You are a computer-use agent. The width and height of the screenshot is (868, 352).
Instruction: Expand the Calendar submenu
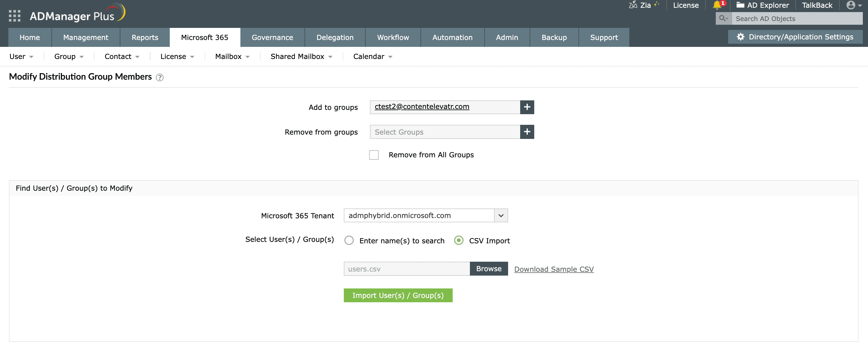[373, 56]
